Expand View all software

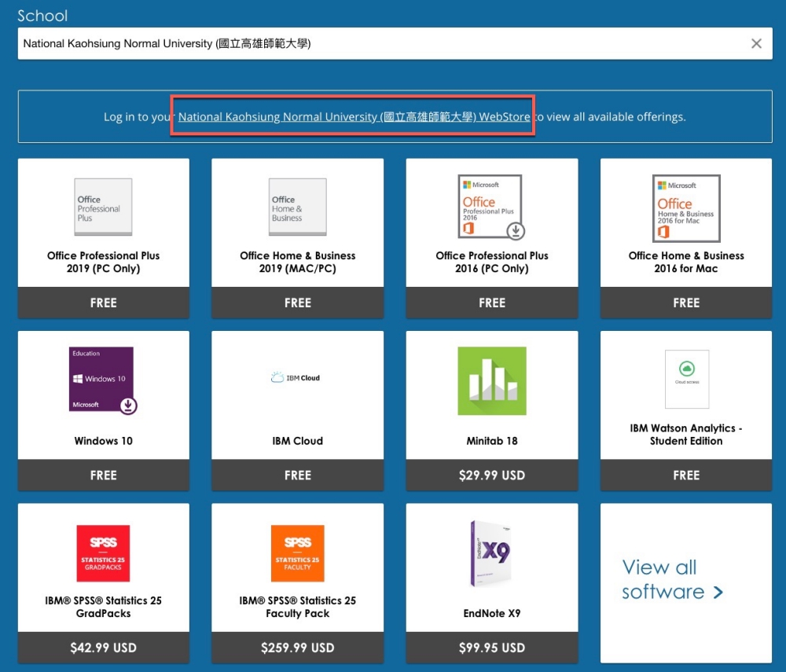point(672,579)
